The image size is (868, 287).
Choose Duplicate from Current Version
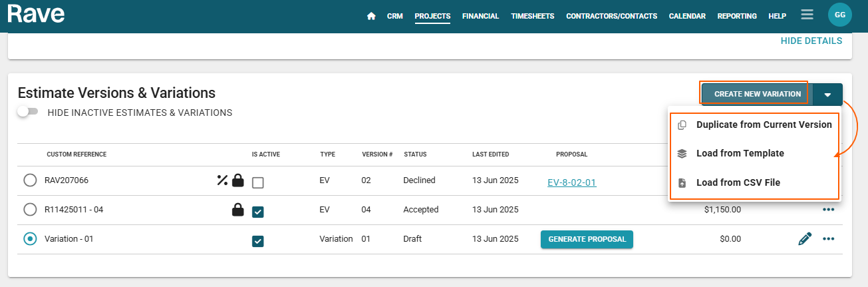(764, 125)
